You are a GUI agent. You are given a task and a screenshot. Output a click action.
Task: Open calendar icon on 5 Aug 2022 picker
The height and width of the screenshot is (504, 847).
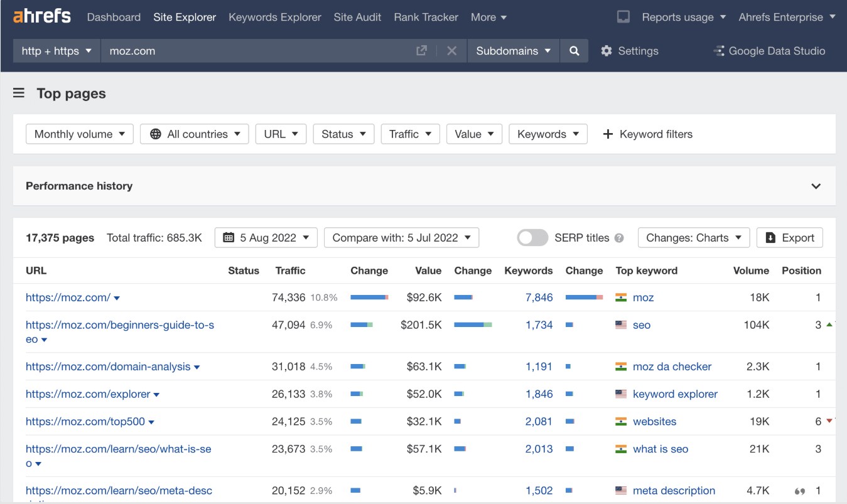[229, 237]
